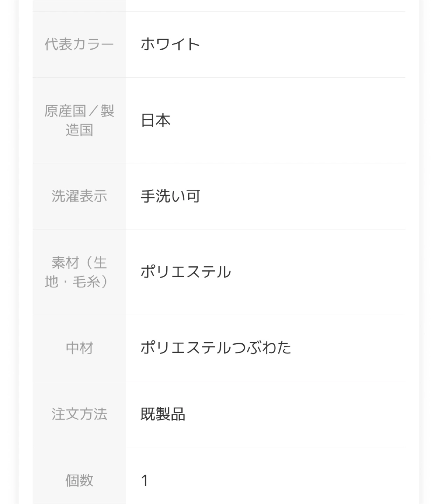Click the 手洗い可 row's empty area

[303, 196]
